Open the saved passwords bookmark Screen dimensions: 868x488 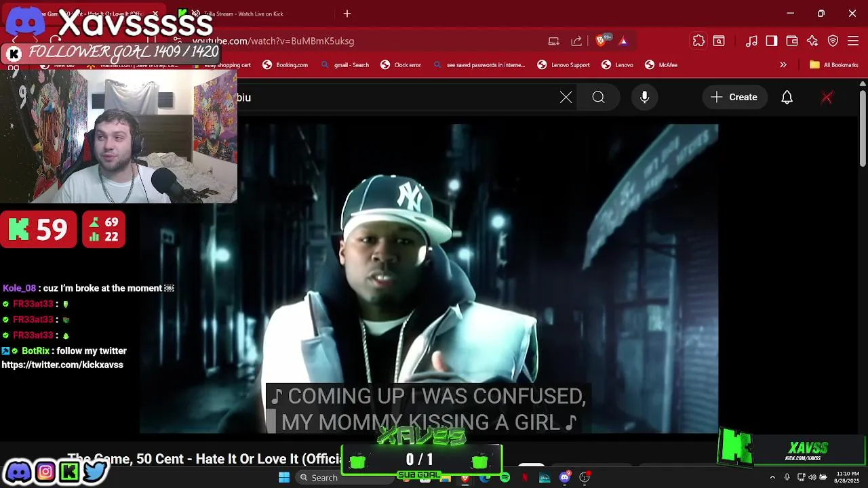pos(479,64)
